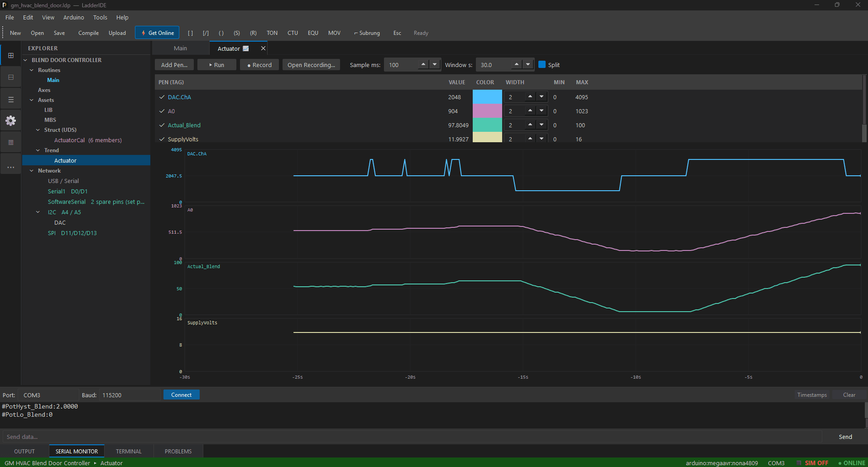Collapse the Assets tree node
Screen dimensions: 868x467
pyautogui.click(x=32, y=100)
